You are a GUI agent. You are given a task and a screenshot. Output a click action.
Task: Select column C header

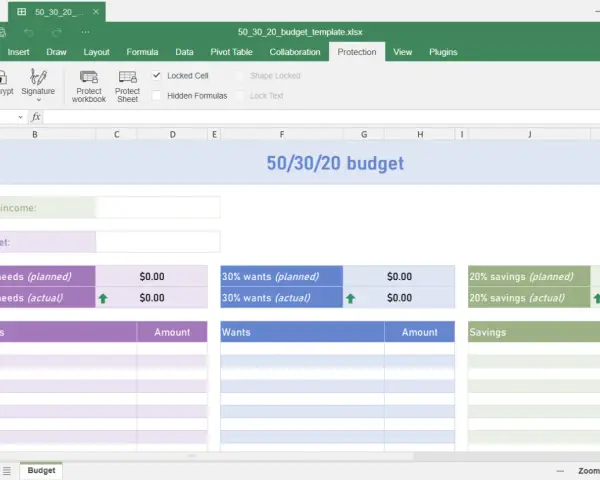pyautogui.click(x=116, y=134)
